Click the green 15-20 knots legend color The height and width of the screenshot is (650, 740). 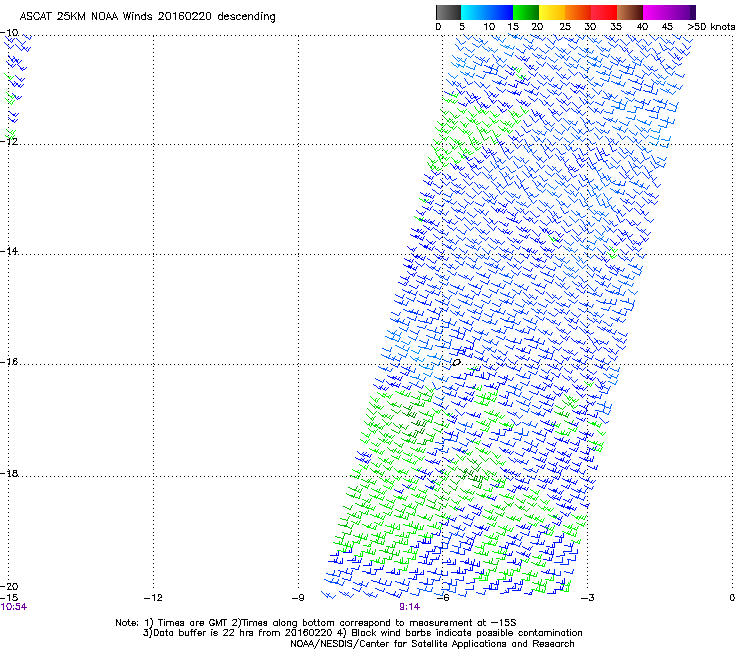[526, 12]
